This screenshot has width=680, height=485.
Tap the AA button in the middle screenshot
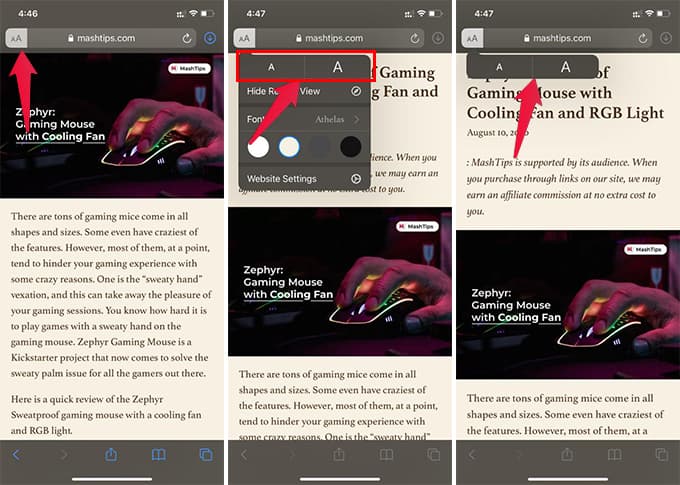(x=245, y=38)
